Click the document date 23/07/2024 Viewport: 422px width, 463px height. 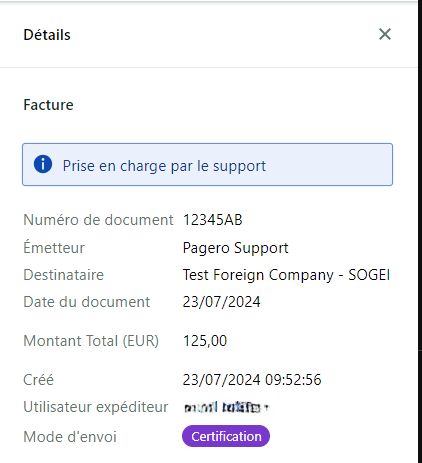click(x=221, y=302)
